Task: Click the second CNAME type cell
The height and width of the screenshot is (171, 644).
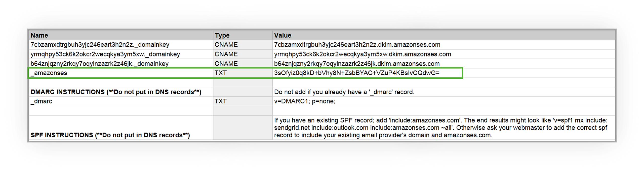Action: click(x=243, y=54)
